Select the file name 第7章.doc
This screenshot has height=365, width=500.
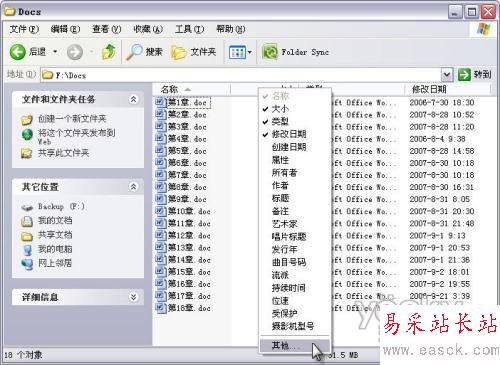187,175
